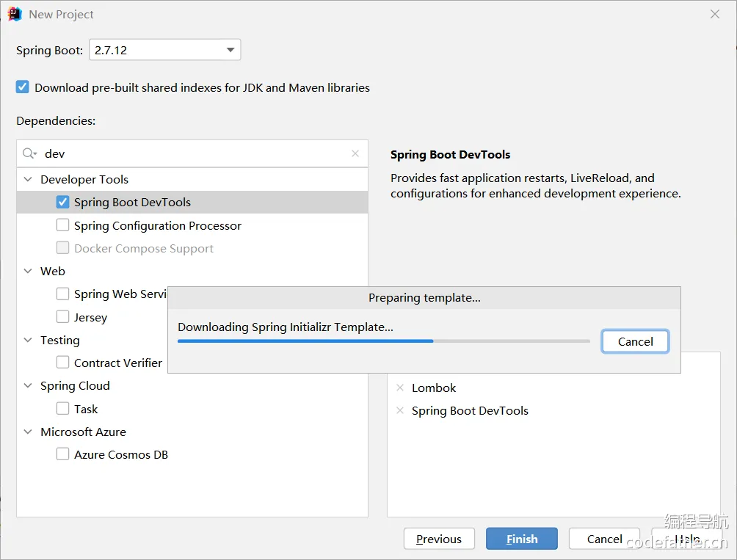Image resolution: width=737 pixels, height=560 pixels.
Task: Click the Finish button
Action: tap(522, 539)
